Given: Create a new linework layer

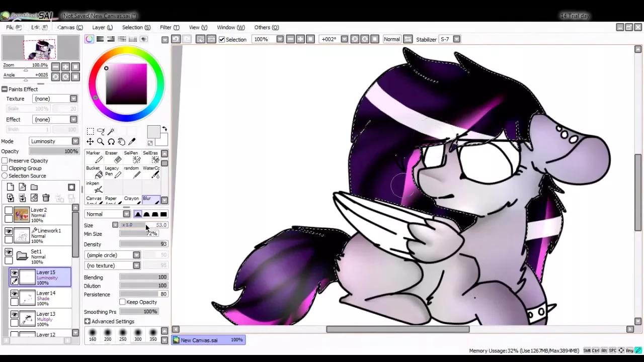Looking at the screenshot, I should [22, 187].
